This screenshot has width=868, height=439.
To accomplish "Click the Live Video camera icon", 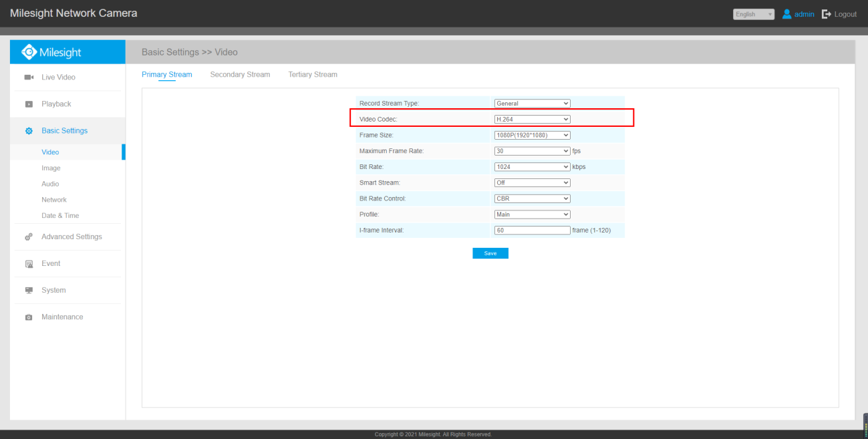I will coord(29,78).
